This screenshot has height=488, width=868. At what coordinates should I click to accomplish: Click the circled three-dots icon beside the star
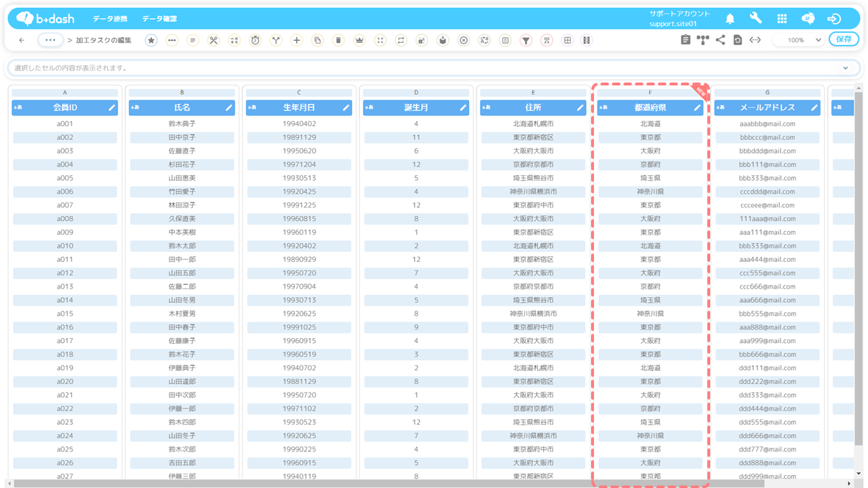(172, 40)
